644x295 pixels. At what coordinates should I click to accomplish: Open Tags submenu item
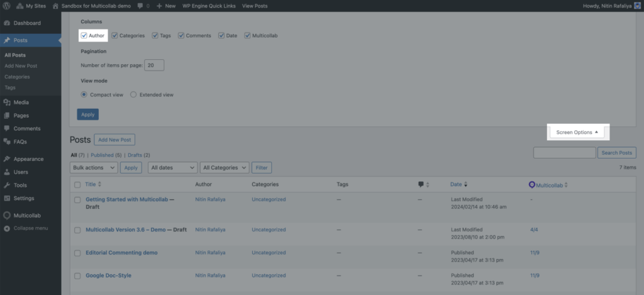tap(10, 87)
